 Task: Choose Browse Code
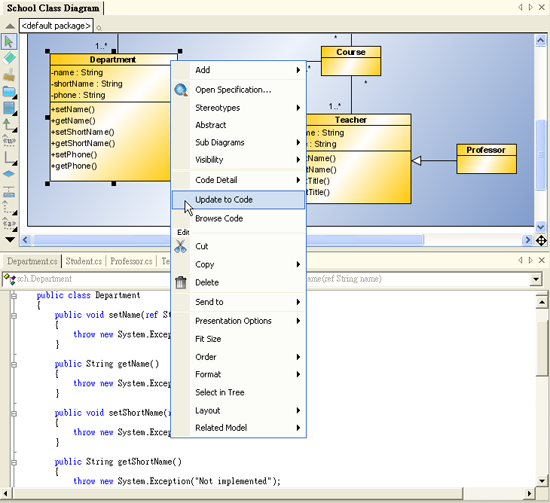pos(239,219)
